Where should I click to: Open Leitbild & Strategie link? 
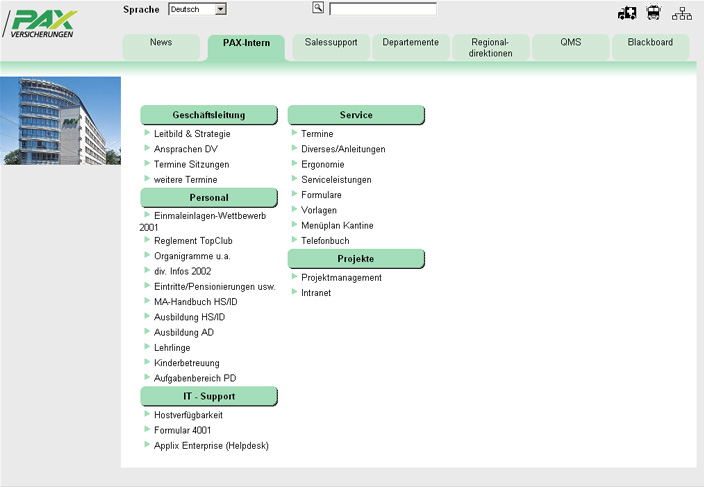pyautogui.click(x=192, y=134)
